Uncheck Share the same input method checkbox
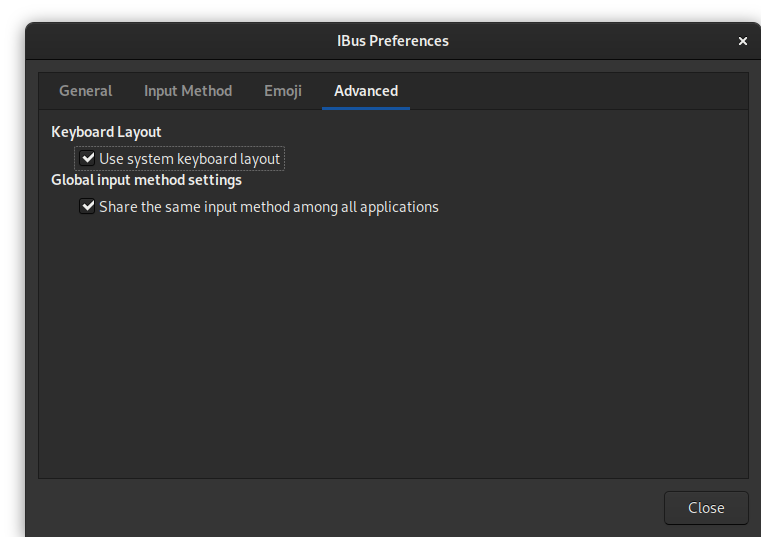761x537 pixels. (88, 207)
